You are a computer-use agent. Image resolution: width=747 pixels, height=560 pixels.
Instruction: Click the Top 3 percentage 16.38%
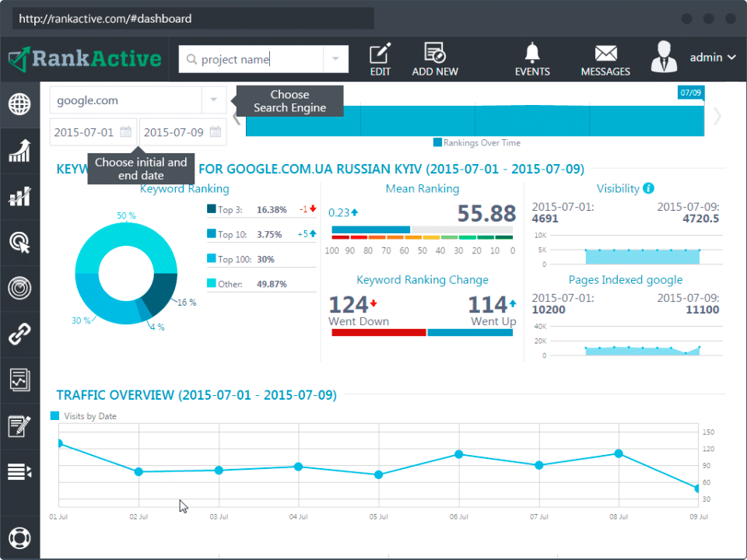coord(272,209)
